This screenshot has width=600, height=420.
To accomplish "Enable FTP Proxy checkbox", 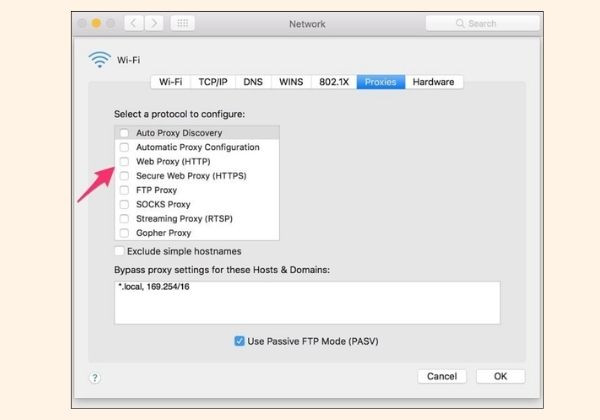I will [x=124, y=190].
